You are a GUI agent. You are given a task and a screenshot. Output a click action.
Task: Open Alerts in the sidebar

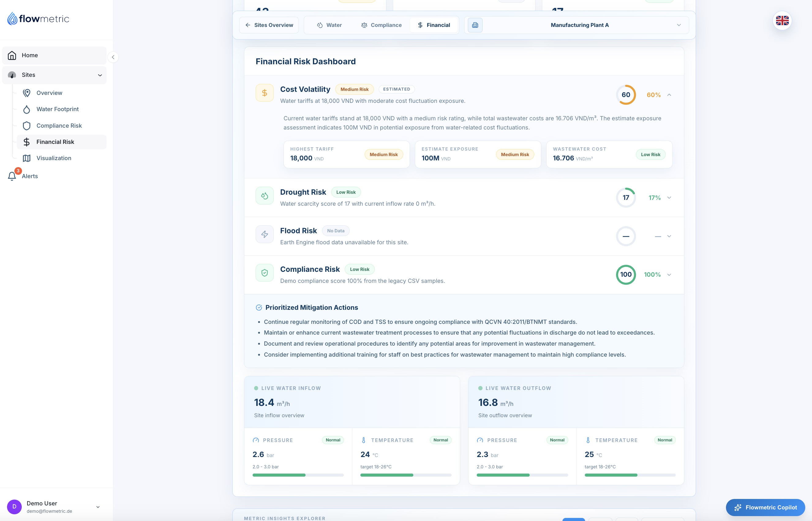click(54, 176)
